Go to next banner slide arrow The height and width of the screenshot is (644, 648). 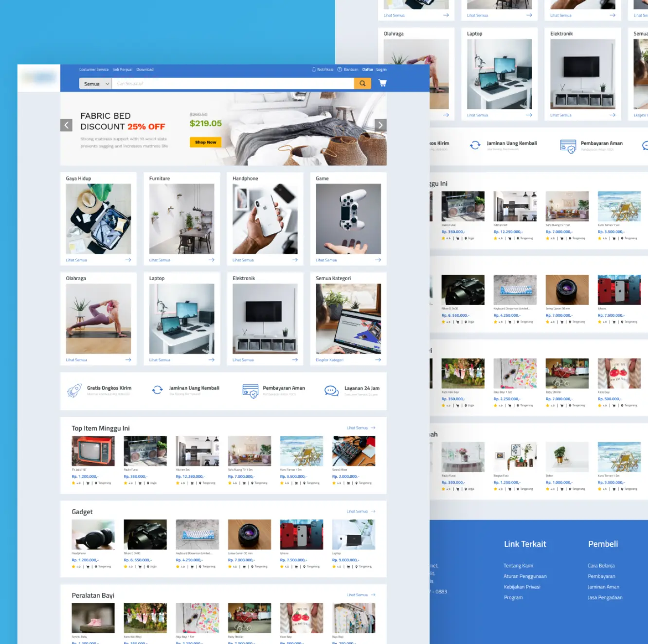tap(380, 125)
